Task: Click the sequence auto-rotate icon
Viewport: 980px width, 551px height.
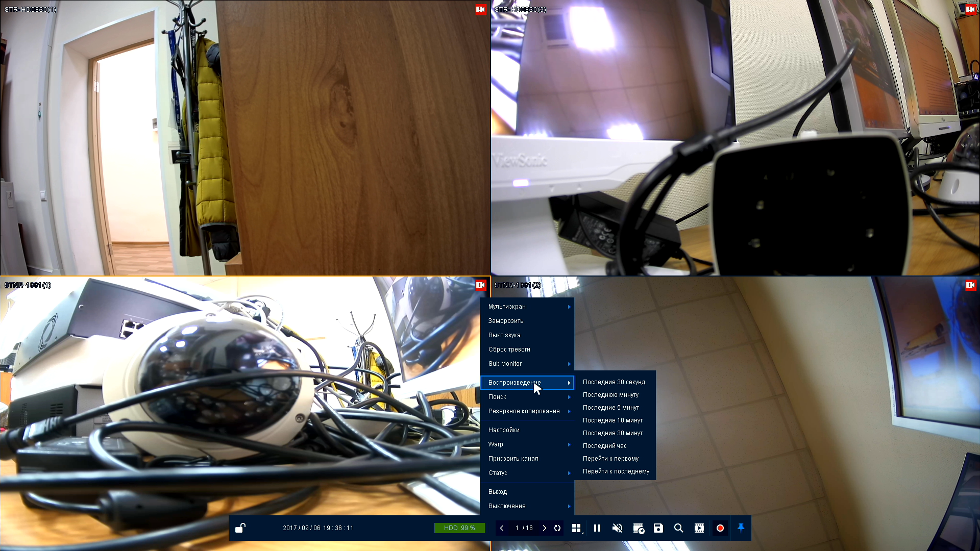Action: click(557, 528)
